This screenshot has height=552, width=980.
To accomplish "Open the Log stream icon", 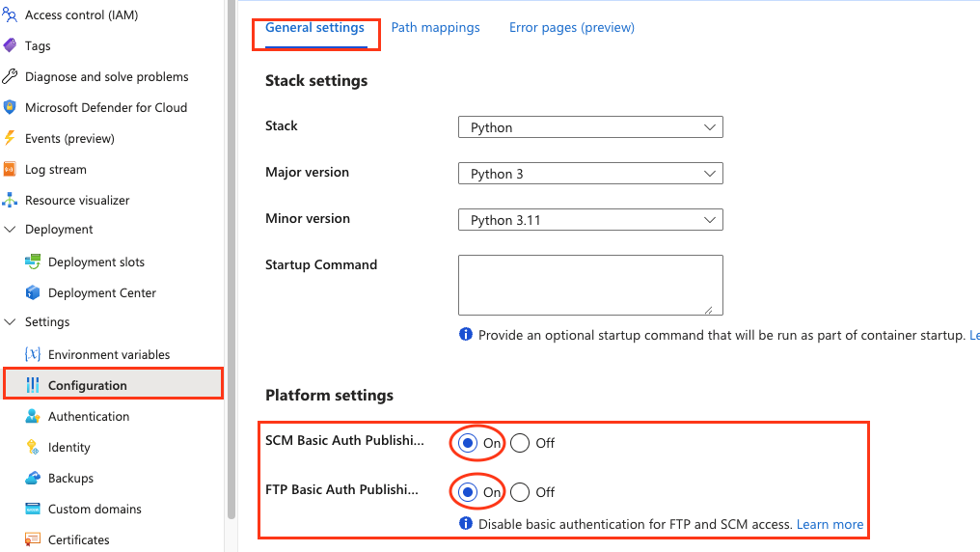I will pyautogui.click(x=10, y=170).
